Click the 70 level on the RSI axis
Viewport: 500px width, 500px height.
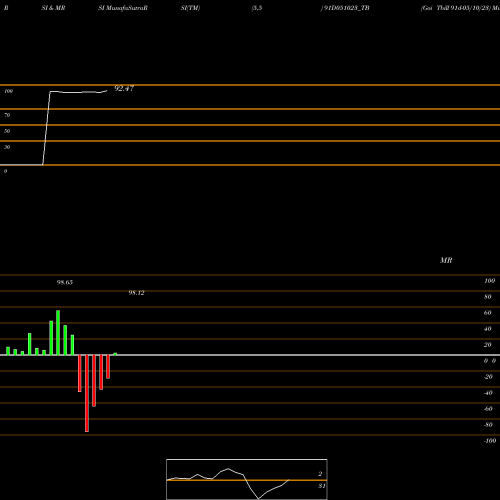pyautogui.click(x=7, y=115)
